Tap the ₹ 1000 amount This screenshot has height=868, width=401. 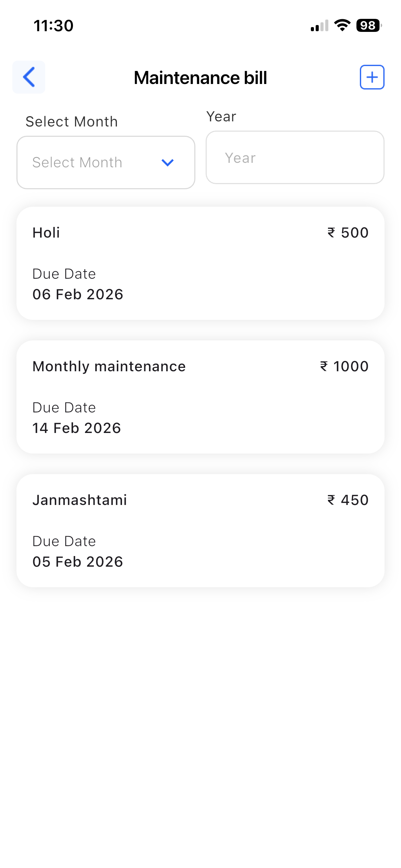tap(344, 366)
